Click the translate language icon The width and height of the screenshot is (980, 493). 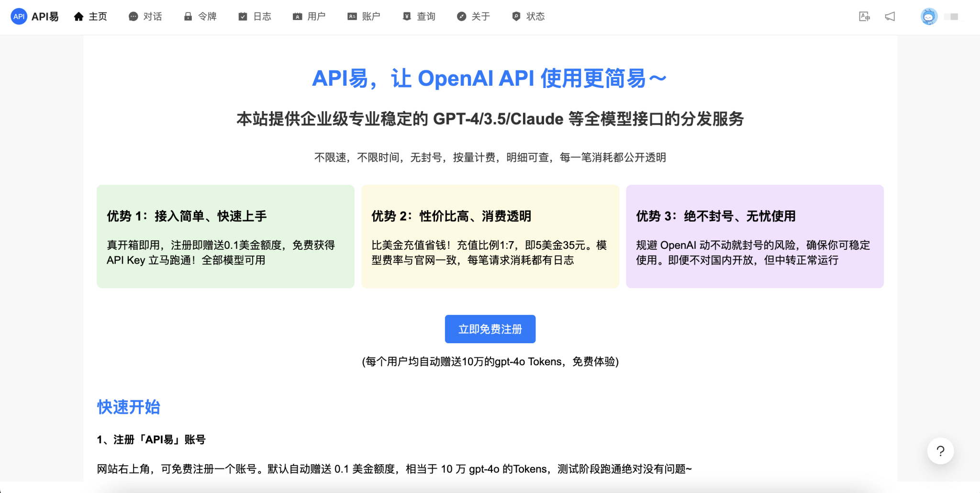tap(864, 16)
